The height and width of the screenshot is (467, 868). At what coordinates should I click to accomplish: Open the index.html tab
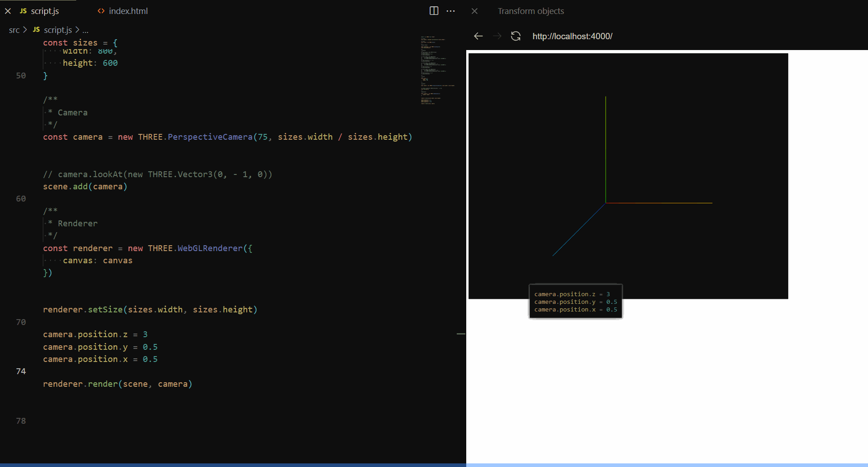(128, 11)
